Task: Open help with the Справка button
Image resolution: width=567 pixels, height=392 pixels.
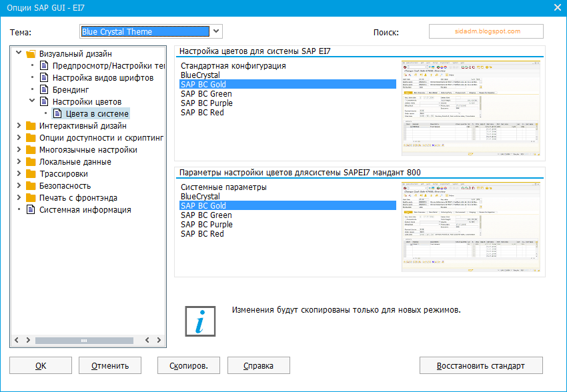Action: [x=259, y=365]
